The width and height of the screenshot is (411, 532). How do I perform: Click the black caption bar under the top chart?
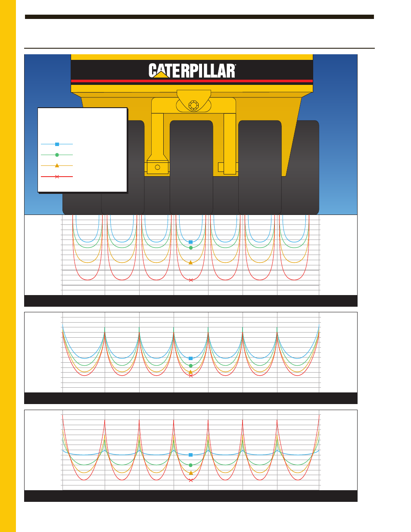[191, 301]
